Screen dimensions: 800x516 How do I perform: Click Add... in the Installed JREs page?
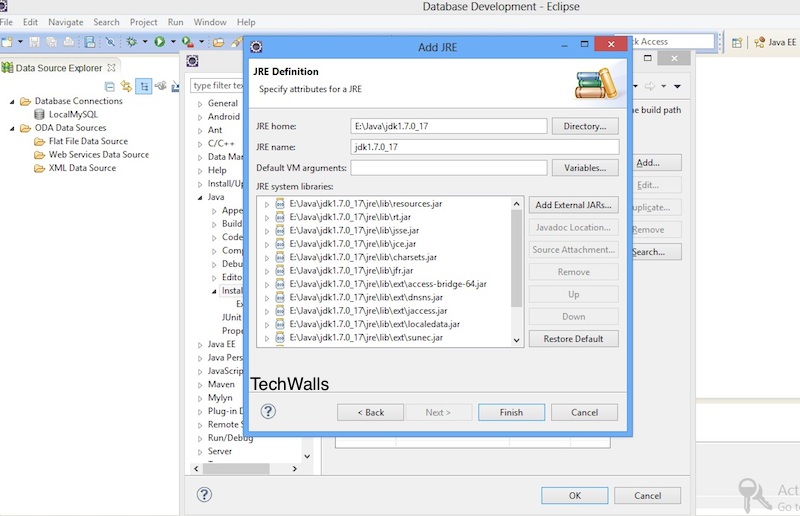point(657,162)
